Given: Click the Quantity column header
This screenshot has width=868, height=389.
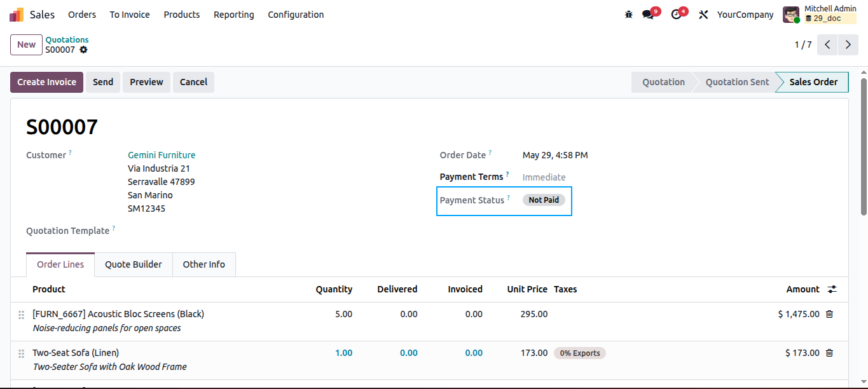Looking at the screenshot, I should click(x=334, y=289).
